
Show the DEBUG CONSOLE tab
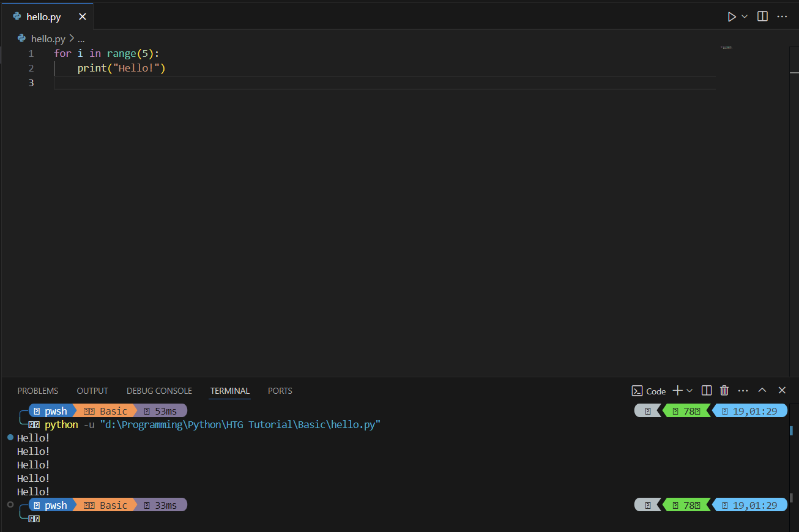point(159,391)
